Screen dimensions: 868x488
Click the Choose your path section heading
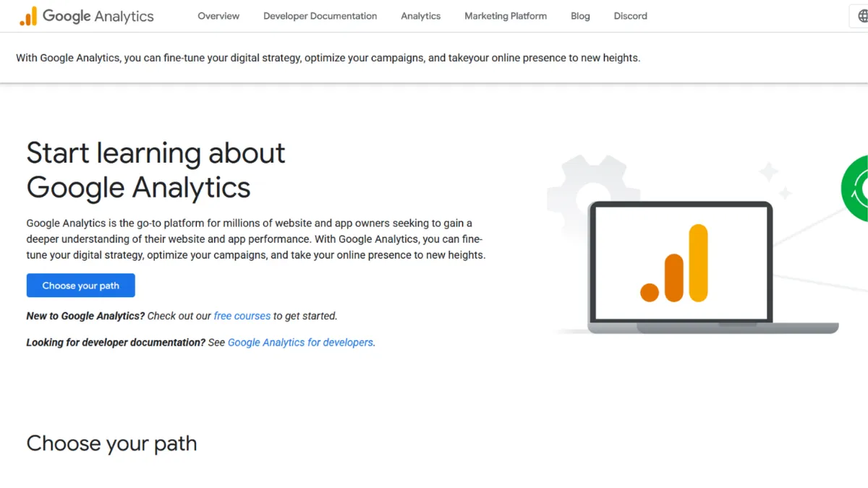click(x=111, y=443)
